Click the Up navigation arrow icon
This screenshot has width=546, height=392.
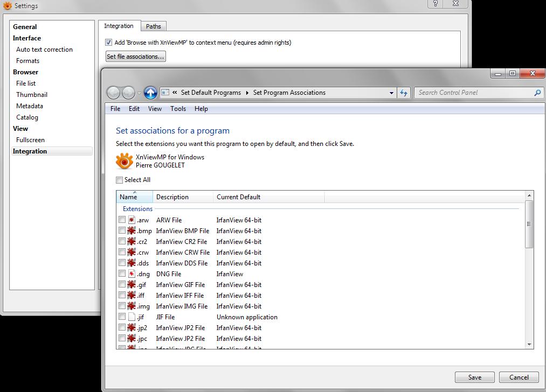click(150, 93)
